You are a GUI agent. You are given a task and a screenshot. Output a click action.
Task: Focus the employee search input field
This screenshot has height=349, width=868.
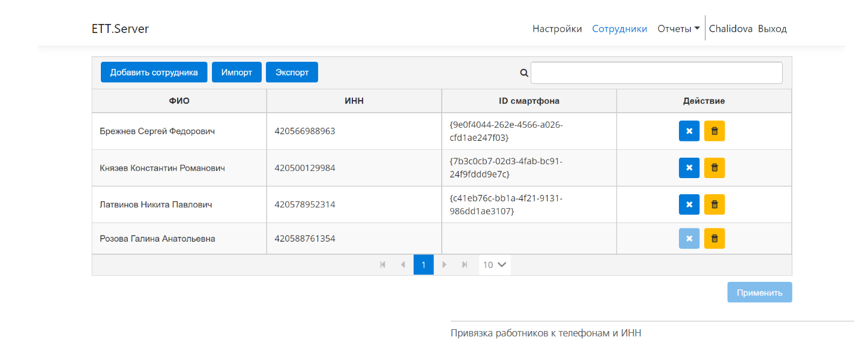[656, 73]
